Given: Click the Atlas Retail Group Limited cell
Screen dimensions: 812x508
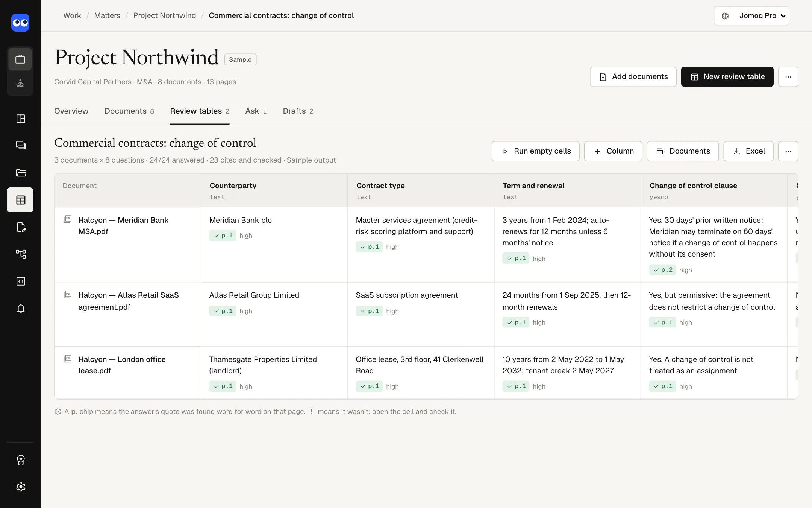Looking at the screenshot, I should (x=274, y=314).
